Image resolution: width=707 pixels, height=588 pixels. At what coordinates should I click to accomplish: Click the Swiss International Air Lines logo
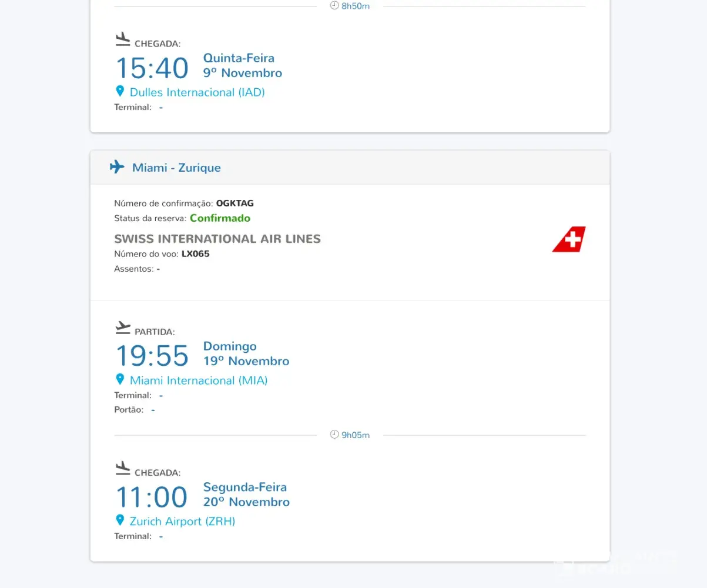(569, 239)
